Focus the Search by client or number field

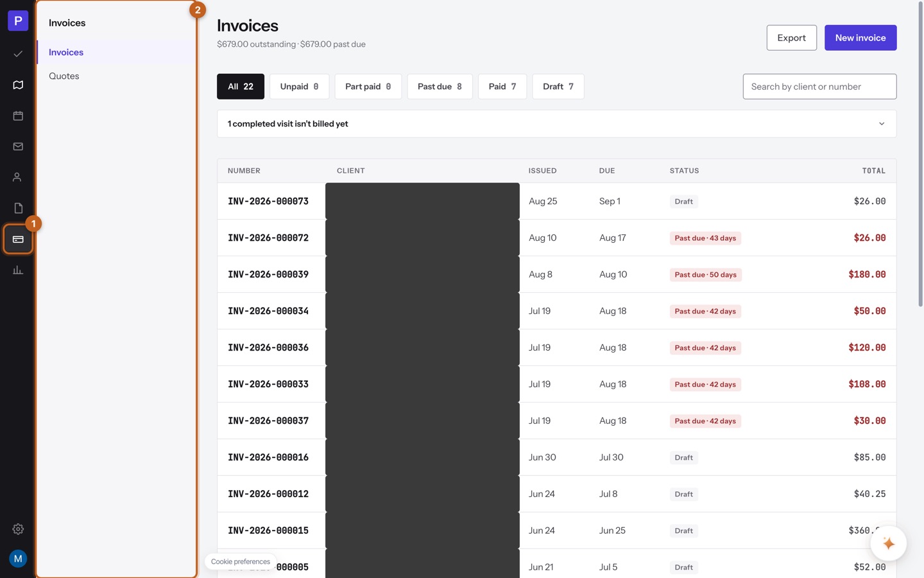coord(819,87)
